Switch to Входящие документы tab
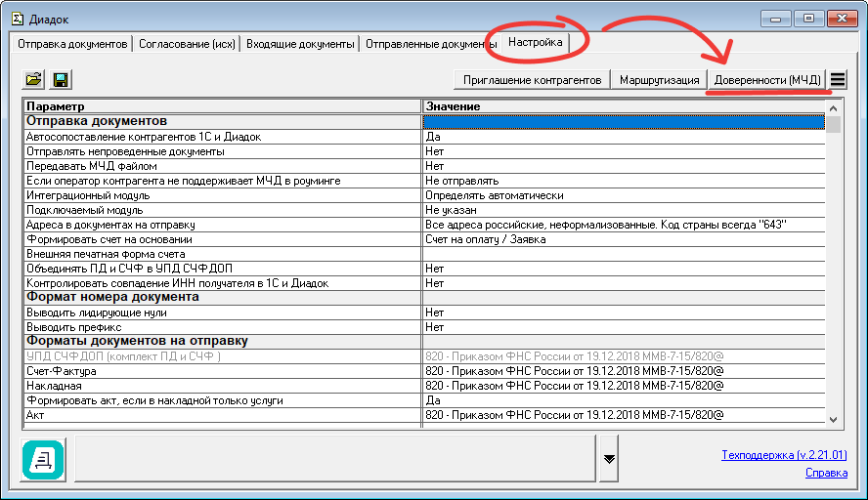This screenshot has width=868, height=500. 300,44
